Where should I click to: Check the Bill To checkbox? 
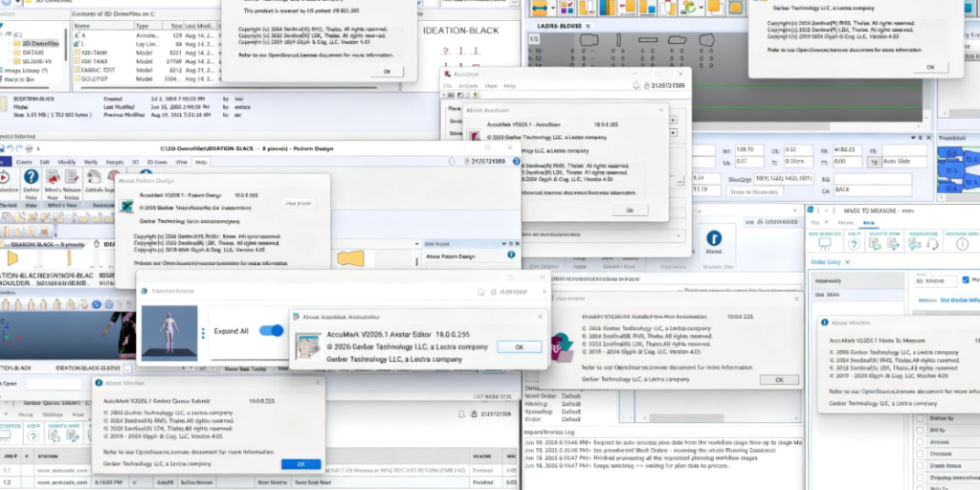click(920, 430)
